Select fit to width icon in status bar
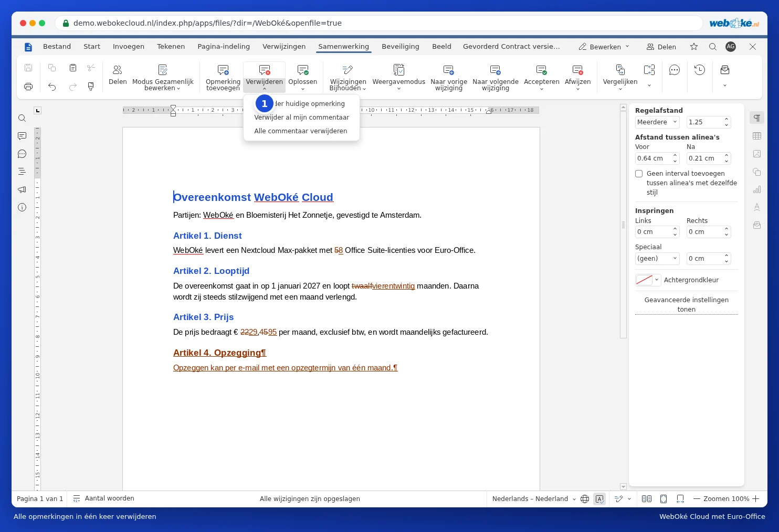Image resolution: width=779 pixels, height=532 pixels. [x=680, y=499]
